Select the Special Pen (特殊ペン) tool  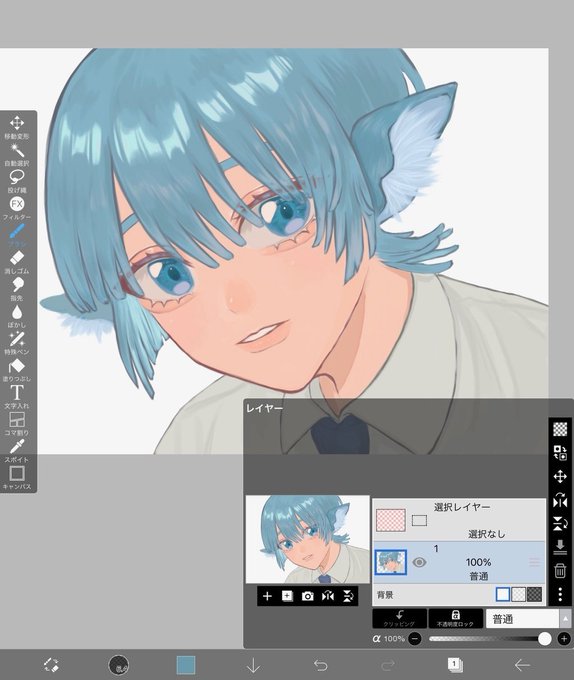(17, 342)
